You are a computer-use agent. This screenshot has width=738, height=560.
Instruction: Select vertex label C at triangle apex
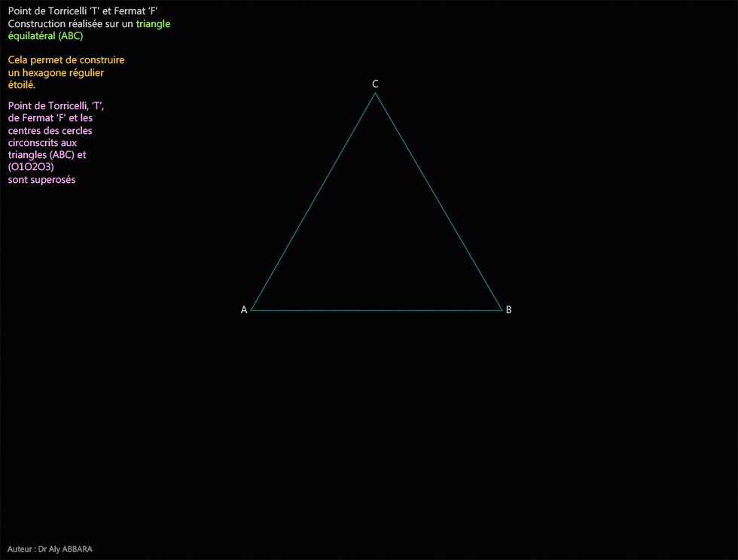click(x=375, y=83)
